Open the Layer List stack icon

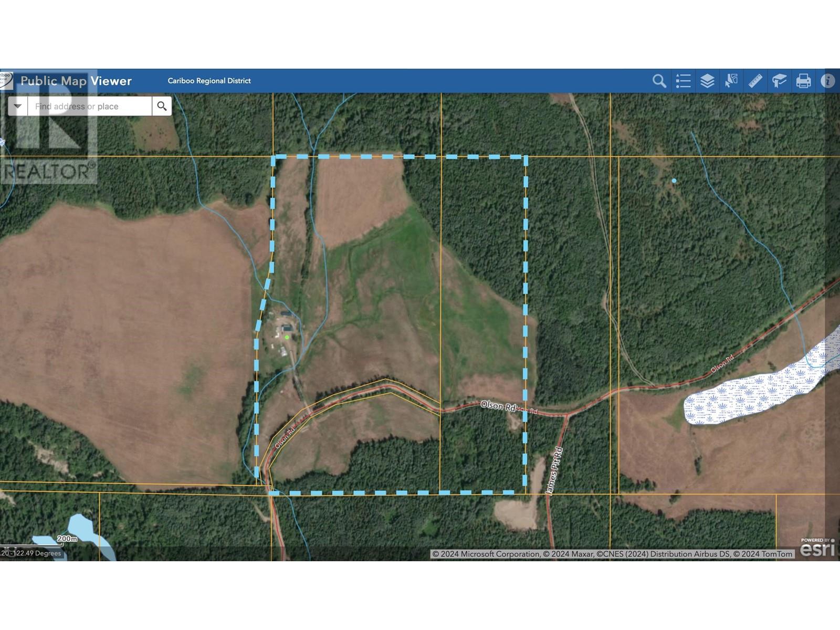pyautogui.click(x=707, y=81)
